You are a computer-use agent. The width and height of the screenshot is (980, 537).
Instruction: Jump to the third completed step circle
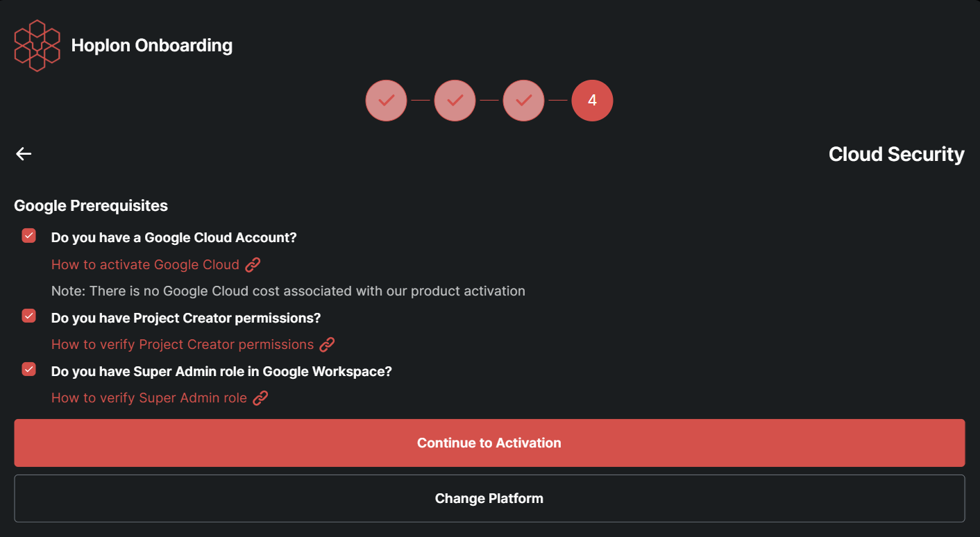[523, 101]
